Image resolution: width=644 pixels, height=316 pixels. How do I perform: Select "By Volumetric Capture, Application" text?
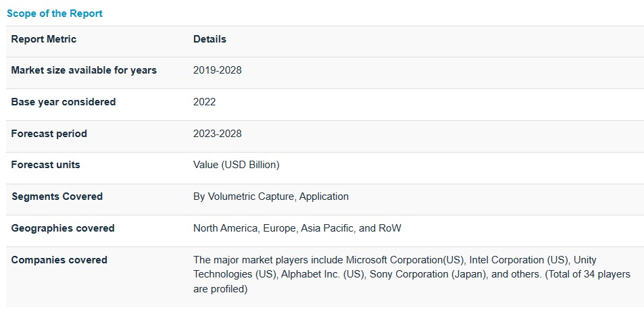pyautogui.click(x=271, y=196)
